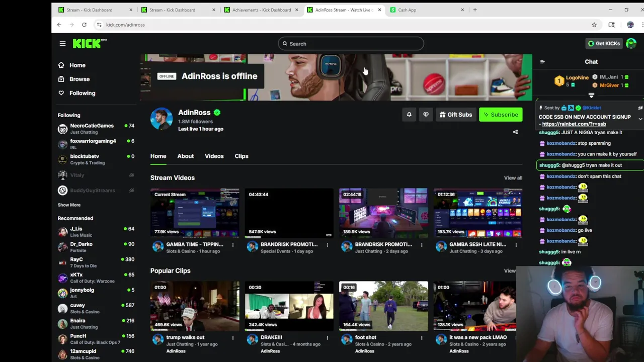Screen dimensions: 644x362
Task: Open foxwarriorgaming4 followed channel
Action: [x=96, y=144]
